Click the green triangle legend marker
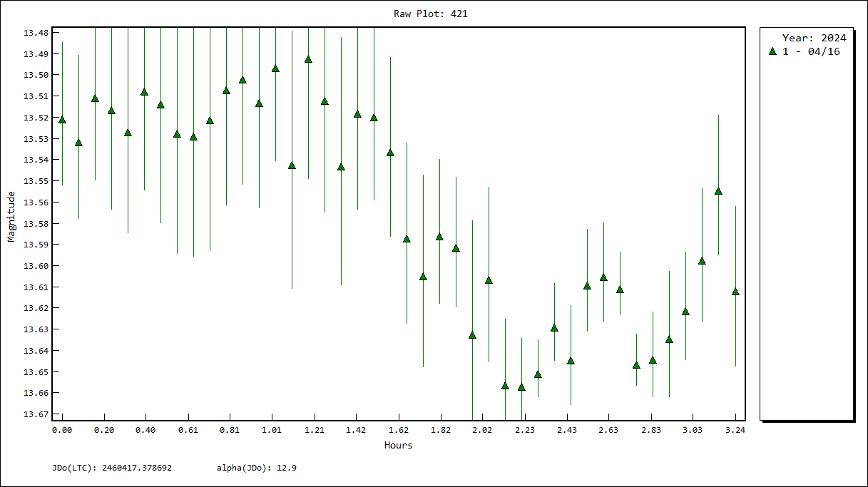Viewport: 868px width, 487px height. click(x=772, y=51)
